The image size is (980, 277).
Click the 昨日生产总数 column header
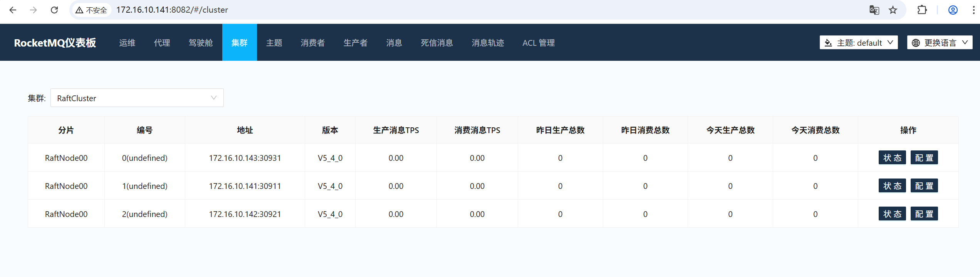[560, 130]
